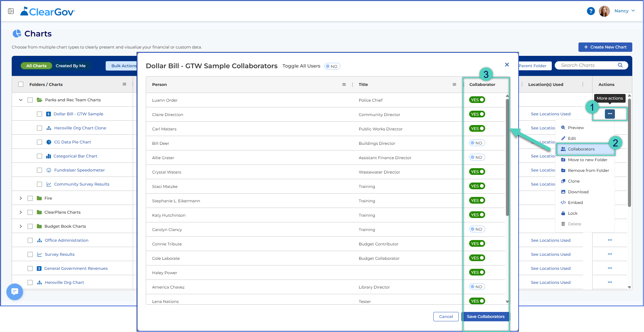Click the Person column menu icon
This screenshot has width=644, height=332.
(x=344, y=85)
